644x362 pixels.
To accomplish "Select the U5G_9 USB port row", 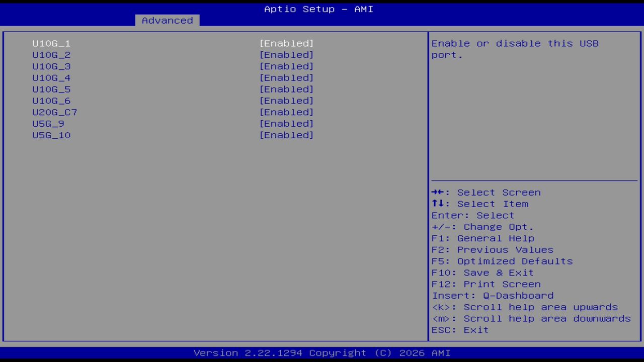I will tap(47, 123).
